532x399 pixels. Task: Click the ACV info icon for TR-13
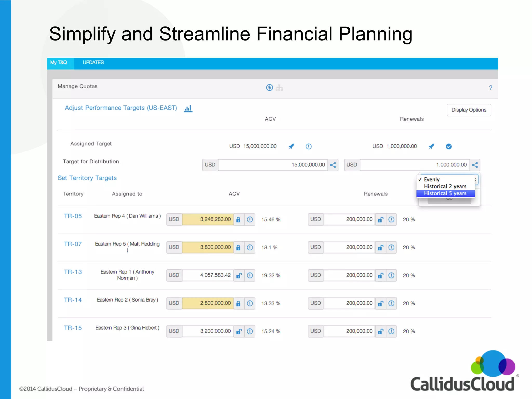(x=250, y=275)
